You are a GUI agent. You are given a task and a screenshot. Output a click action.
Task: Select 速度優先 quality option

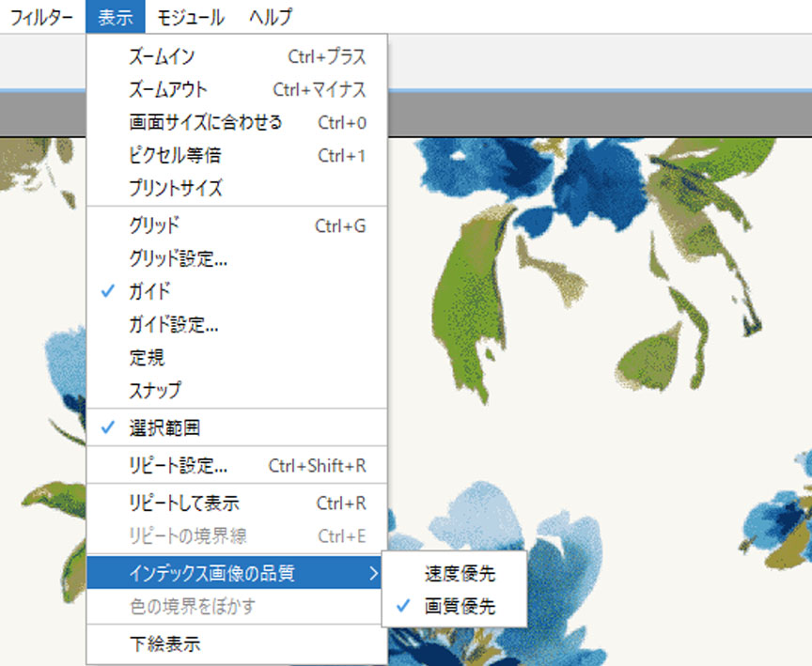click(454, 573)
